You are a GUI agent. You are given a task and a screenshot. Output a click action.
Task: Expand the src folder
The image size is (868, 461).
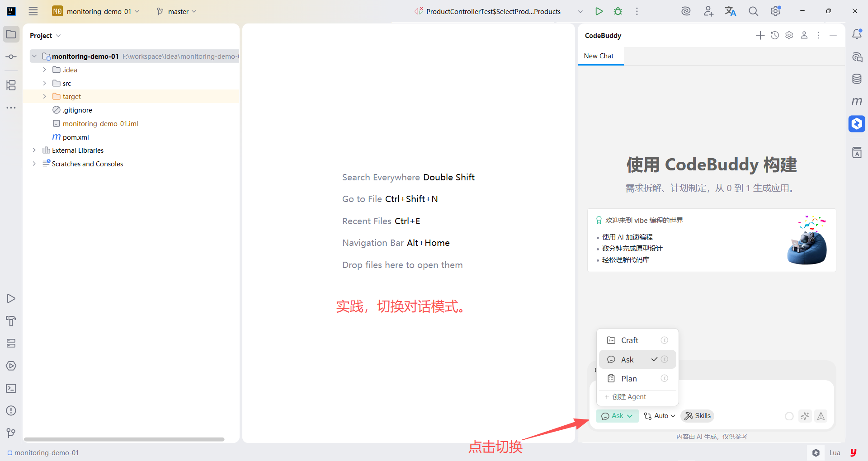44,83
